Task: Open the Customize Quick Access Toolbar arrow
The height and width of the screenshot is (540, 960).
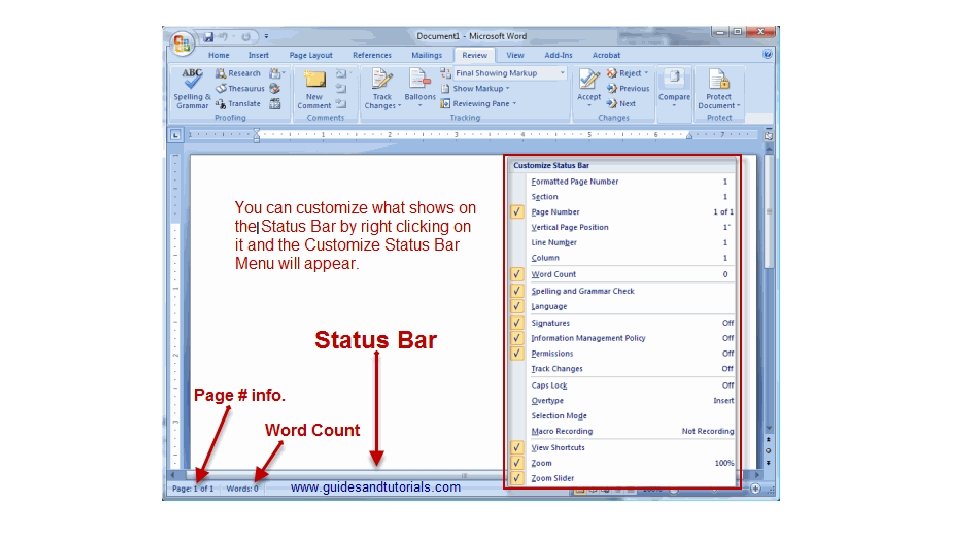Action: coord(266,37)
